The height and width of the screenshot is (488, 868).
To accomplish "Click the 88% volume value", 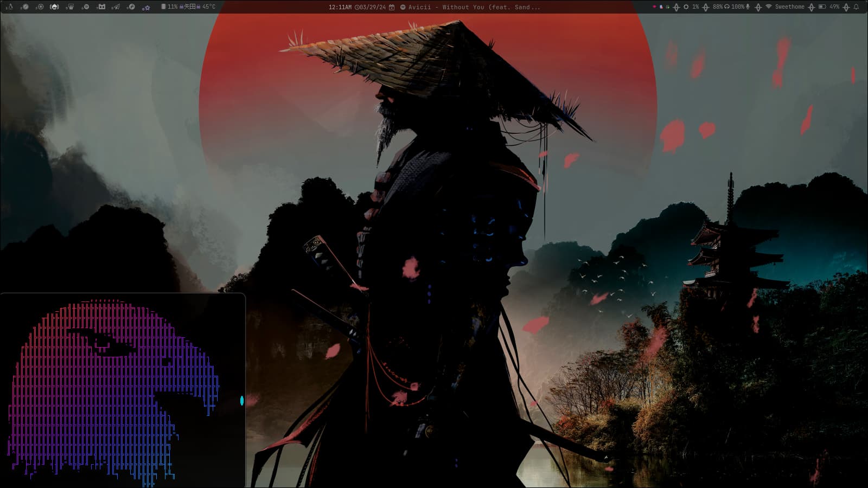I will pos(718,7).
